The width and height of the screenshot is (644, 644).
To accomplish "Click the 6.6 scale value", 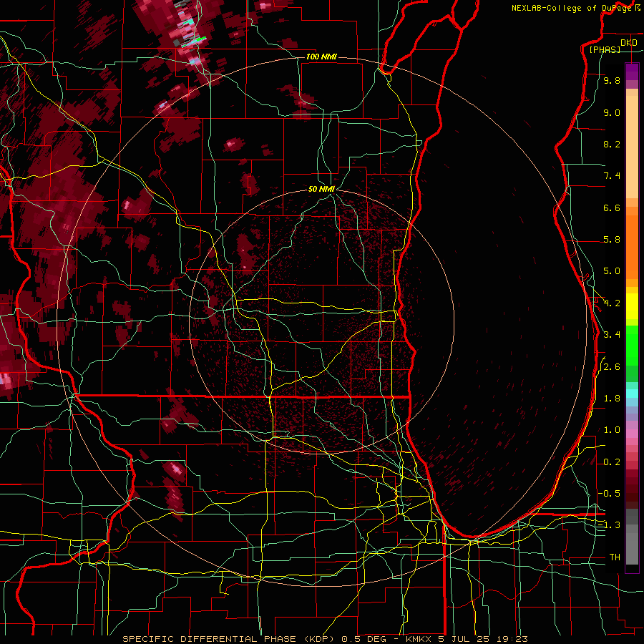I will [x=612, y=208].
